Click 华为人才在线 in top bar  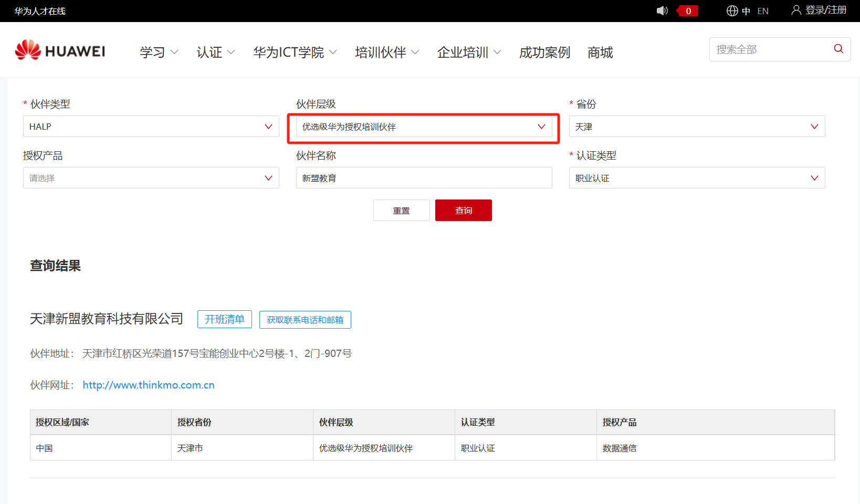(40, 11)
